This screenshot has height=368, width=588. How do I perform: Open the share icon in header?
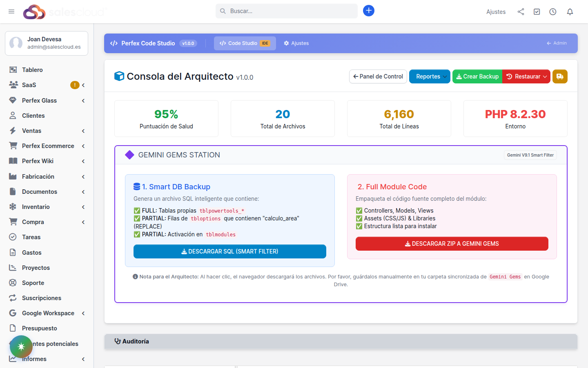coord(521,12)
